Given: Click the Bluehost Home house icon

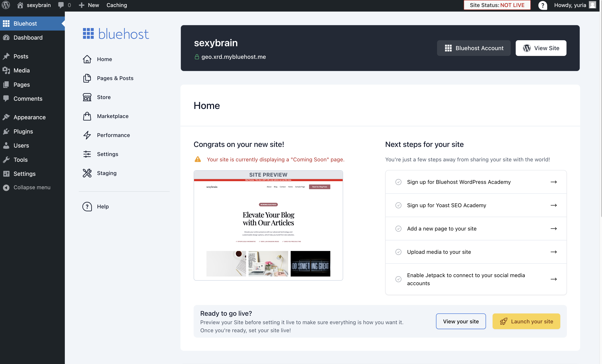Looking at the screenshot, I should coord(87,59).
